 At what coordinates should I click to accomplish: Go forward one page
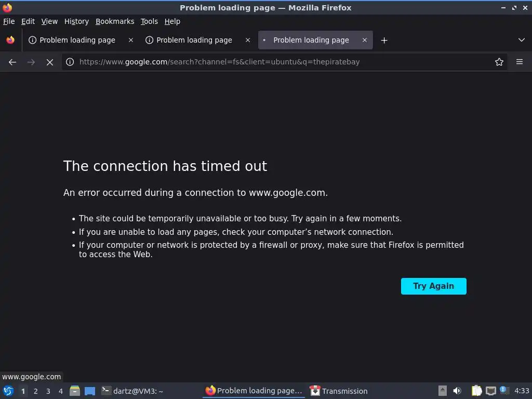[31, 62]
